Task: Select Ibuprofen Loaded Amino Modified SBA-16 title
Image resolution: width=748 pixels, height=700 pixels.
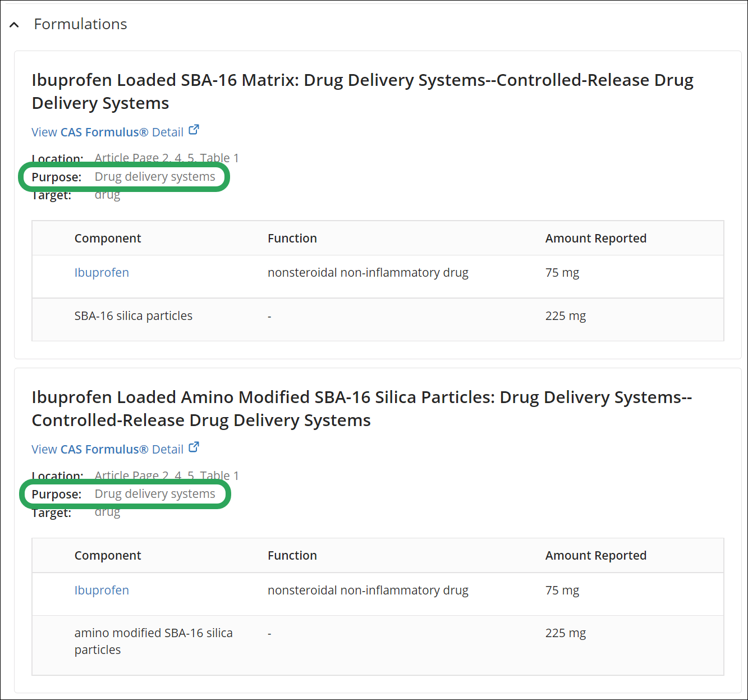Action: [x=362, y=409]
